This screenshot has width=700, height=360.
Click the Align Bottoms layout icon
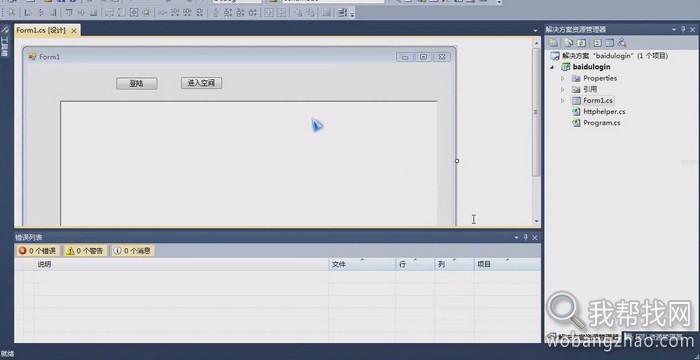pyautogui.click(x=93, y=13)
